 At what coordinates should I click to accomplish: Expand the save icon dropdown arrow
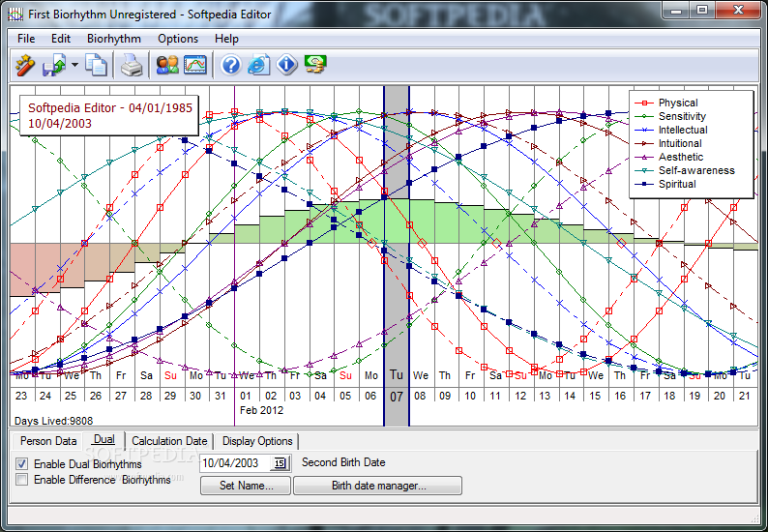[74, 65]
